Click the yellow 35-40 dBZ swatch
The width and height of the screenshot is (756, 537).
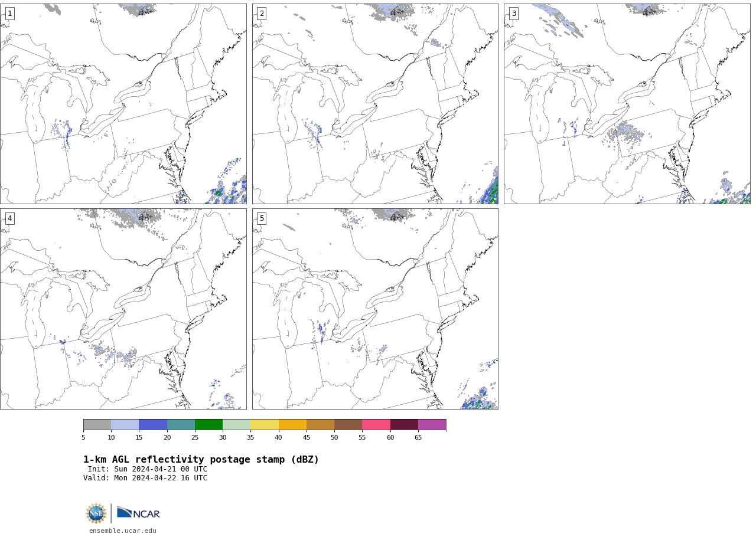pos(265,425)
